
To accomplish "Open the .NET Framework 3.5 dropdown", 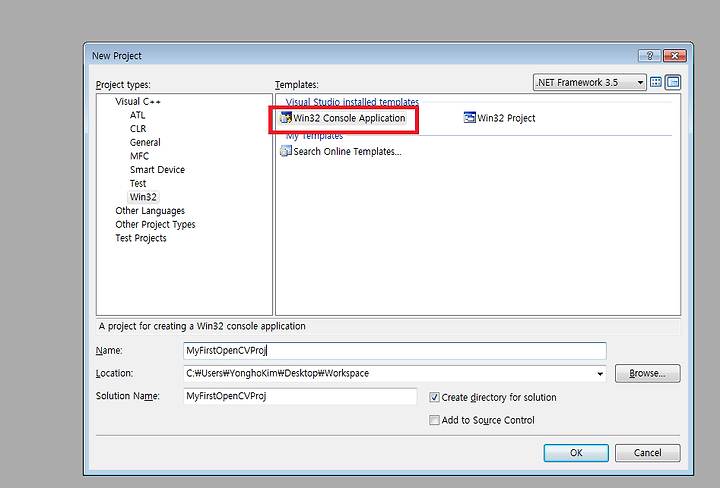I will pyautogui.click(x=590, y=83).
